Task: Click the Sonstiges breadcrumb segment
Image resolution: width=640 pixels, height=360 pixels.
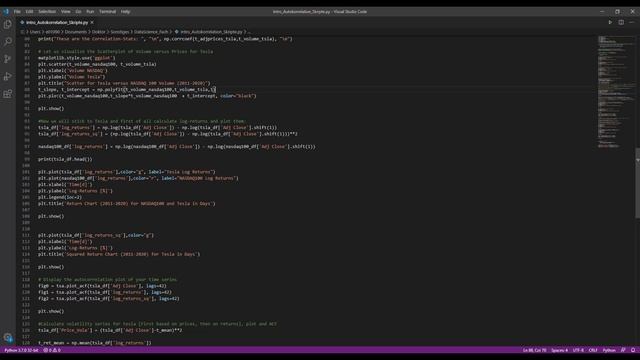Action: [120, 32]
